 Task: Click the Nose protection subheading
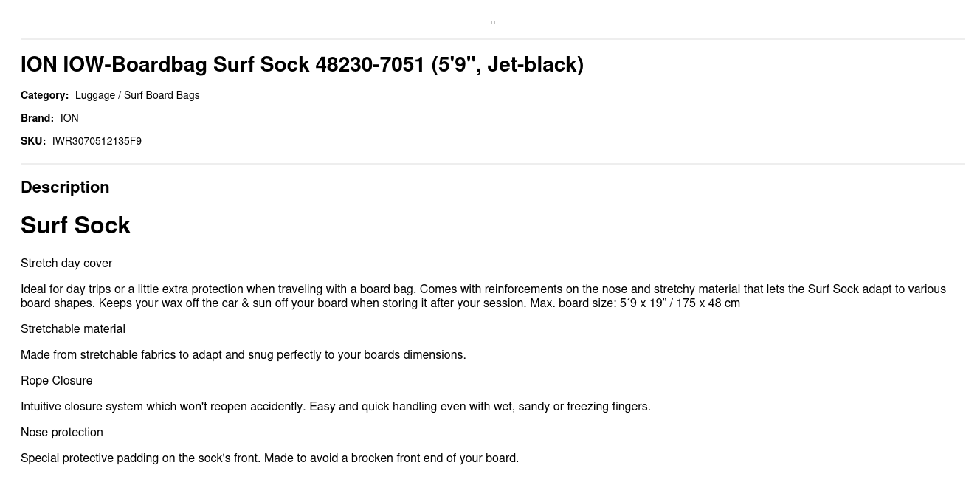coord(62,433)
